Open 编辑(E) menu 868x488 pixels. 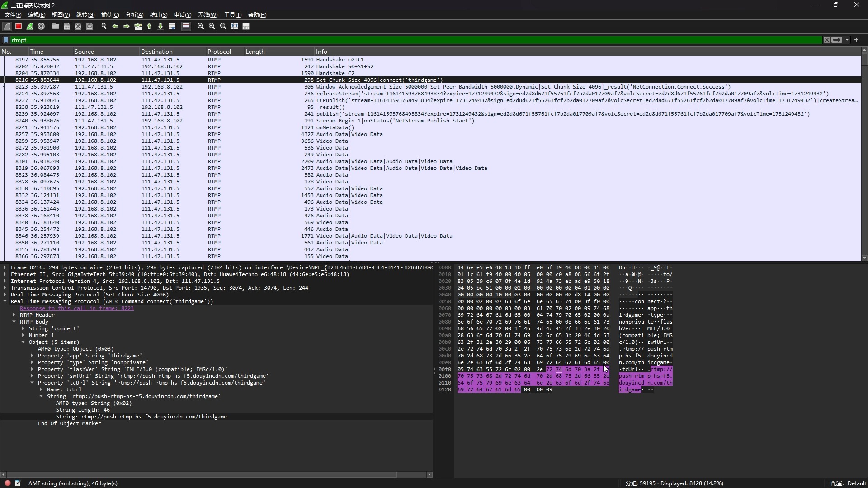[37, 15]
